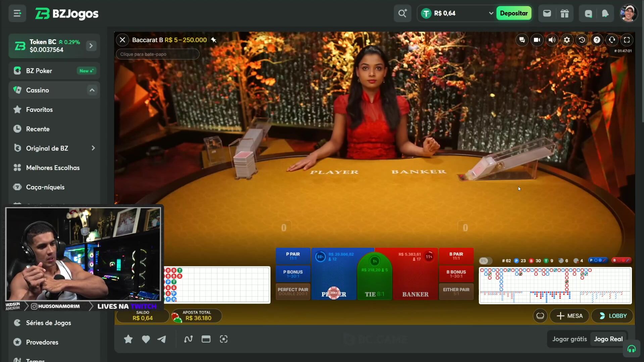
Task: Click the + MESA button
Action: (569, 316)
